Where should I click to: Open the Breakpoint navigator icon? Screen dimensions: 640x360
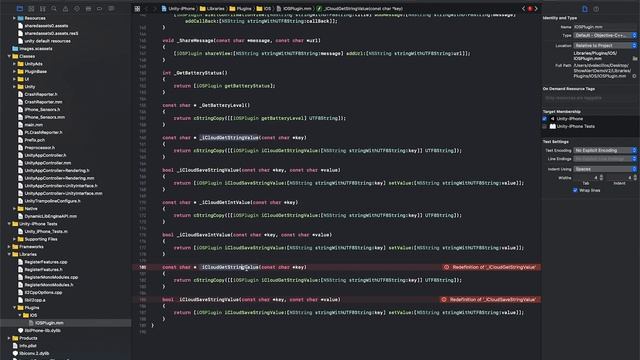pyautogui.click(x=100, y=9)
